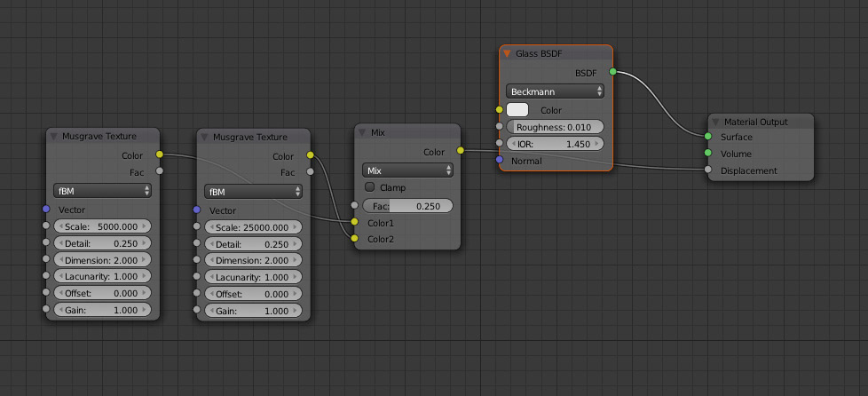
Task: Click the Normal label in Glass BSDF node
Action: click(x=526, y=161)
